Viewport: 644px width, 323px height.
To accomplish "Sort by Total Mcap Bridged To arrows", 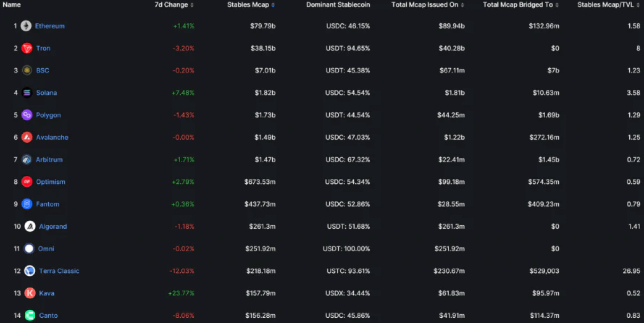I will tap(557, 5).
